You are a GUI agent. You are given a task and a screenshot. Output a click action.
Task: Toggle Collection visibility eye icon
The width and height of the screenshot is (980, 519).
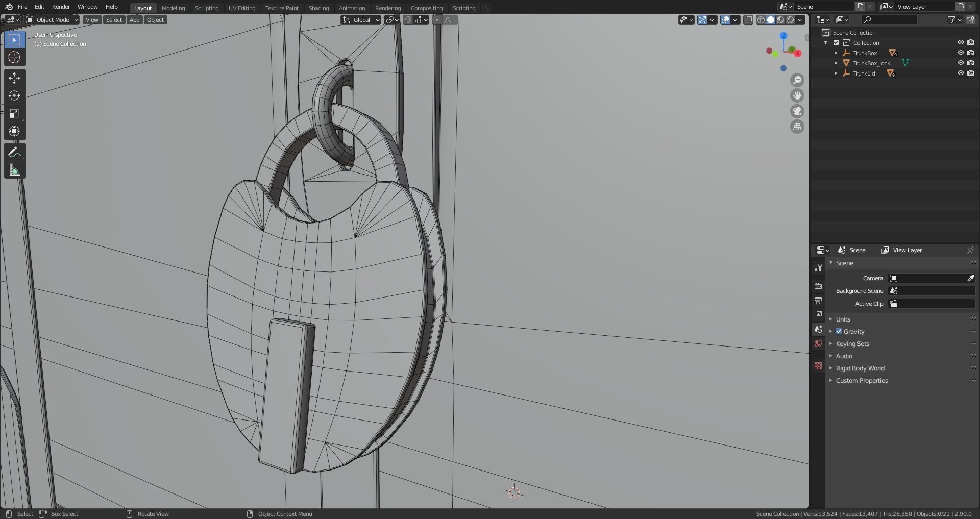(x=960, y=43)
